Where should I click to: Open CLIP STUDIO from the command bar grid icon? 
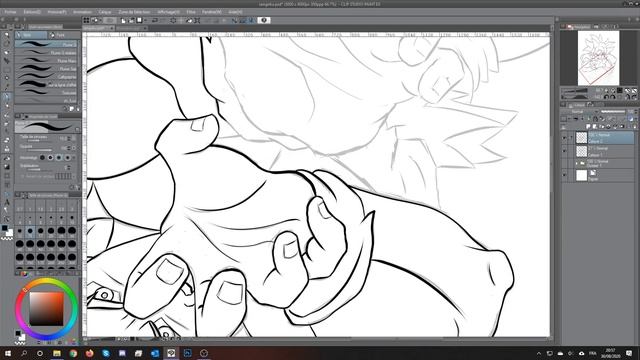(86, 20)
